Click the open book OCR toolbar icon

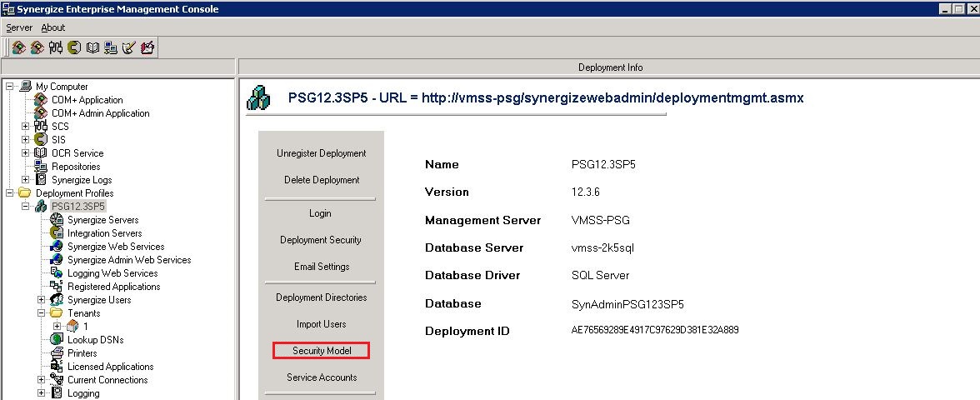point(92,47)
